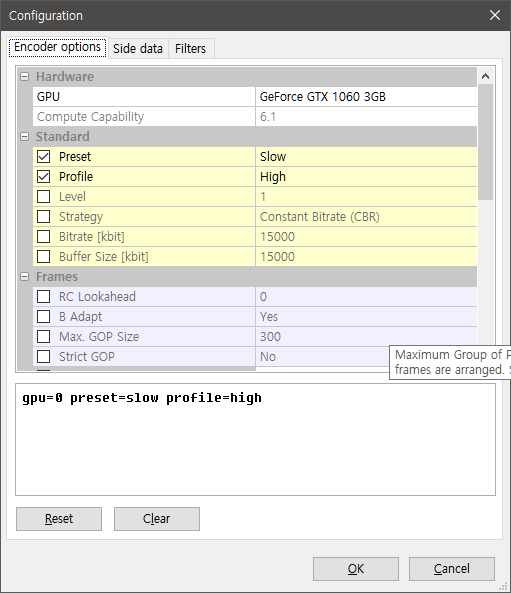
Task: Click the Preset property label
Action: click(75, 157)
